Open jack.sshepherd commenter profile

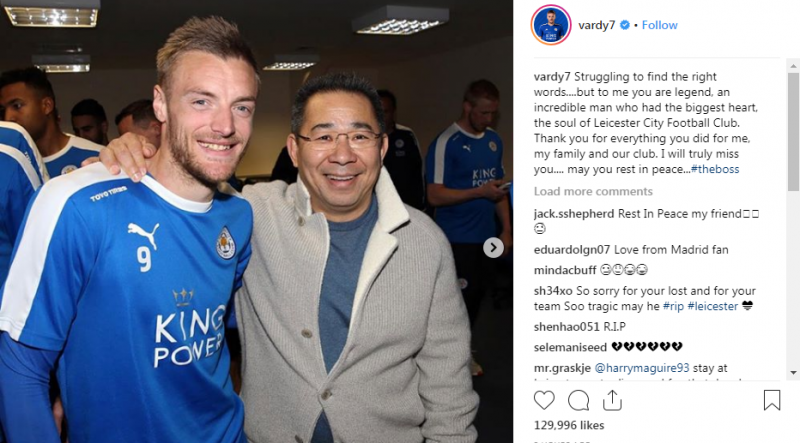pos(574,214)
